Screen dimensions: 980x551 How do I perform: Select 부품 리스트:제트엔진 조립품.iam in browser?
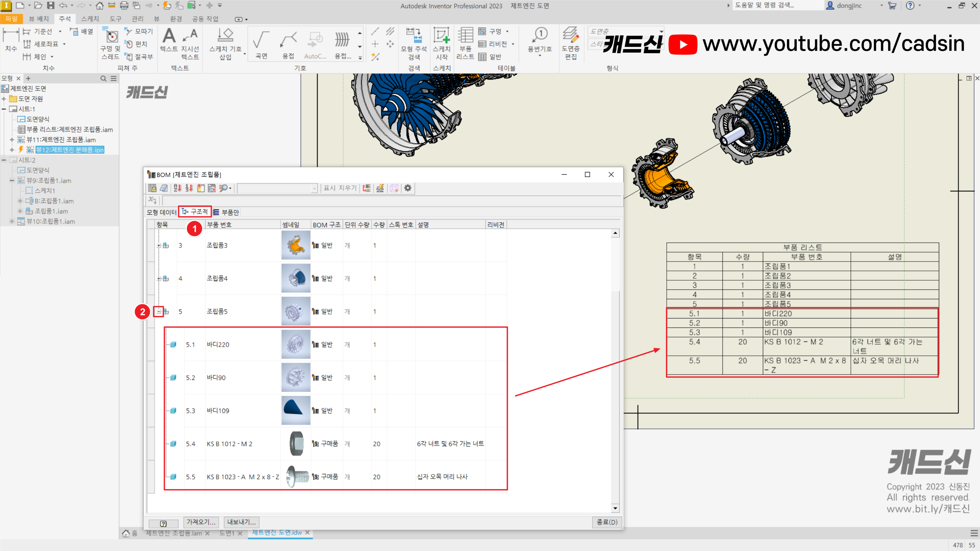tap(70, 129)
